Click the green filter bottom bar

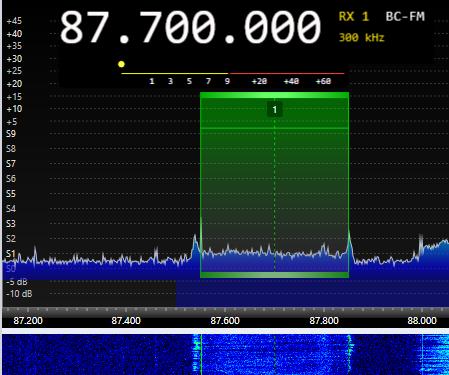point(274,275)
